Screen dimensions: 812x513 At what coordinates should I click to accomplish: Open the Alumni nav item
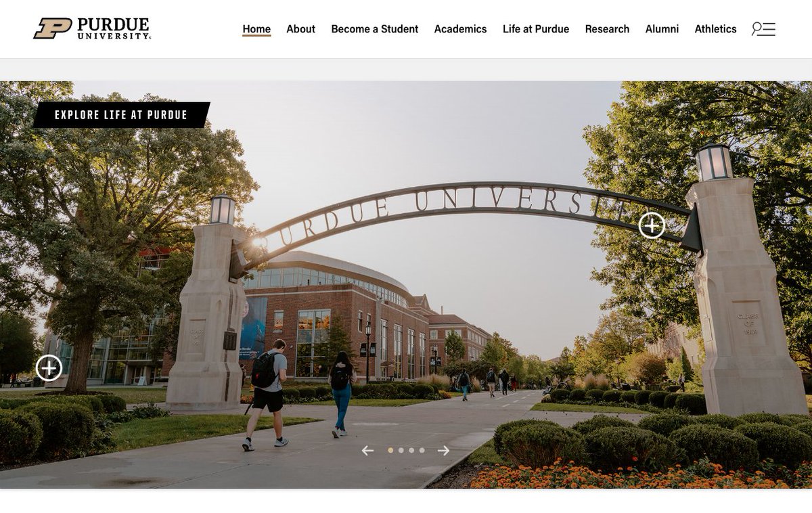click(x=662, y=29)
